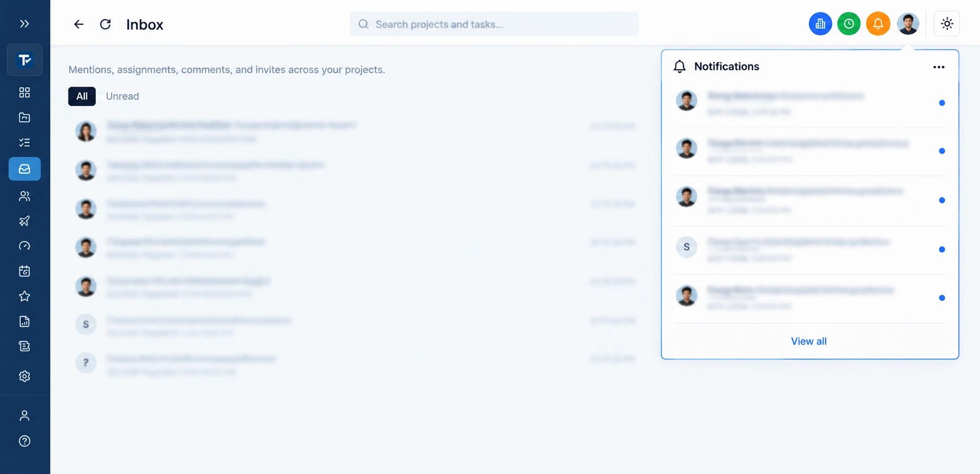Focus the Search projects and tasks field
Viewport: 980px width, 474px height.
pyautogui.click(x=494, y=24)
